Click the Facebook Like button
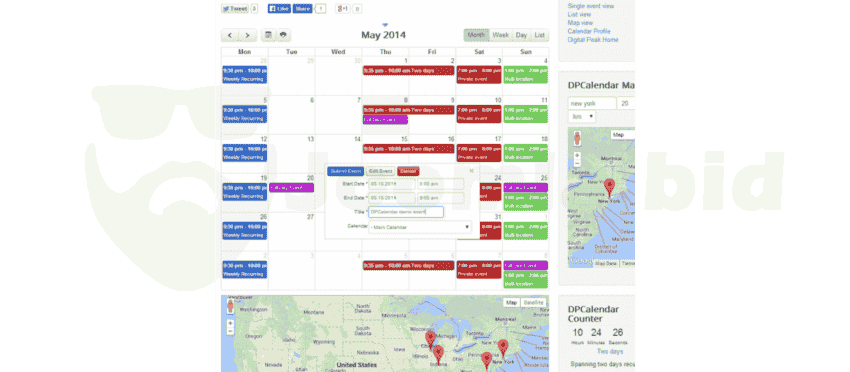The width and height of the screenshot is (850, 372). coord(279,9)
